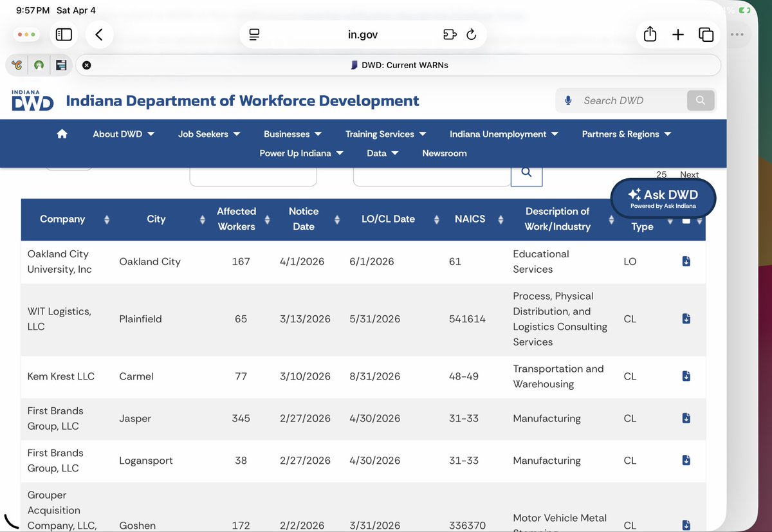Open the green pinned tab icon
The height and width of the screenshot is (532, 772).
[x=39, y=65]
